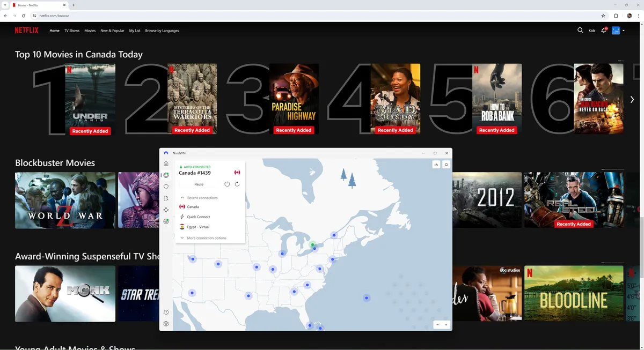
Task: Open the Netflix profile dropdown arrow
Action: click(624, 31)
